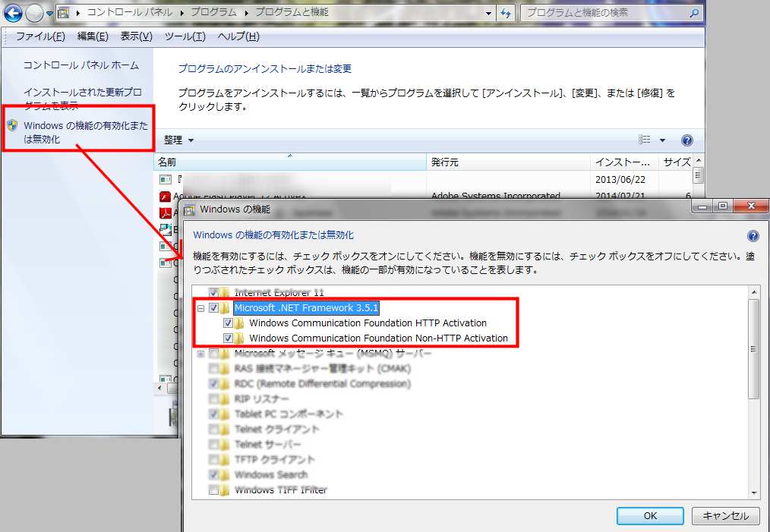Click the プログラムと機能の検索 search field

pyautogui.click(x=604, y=13)
